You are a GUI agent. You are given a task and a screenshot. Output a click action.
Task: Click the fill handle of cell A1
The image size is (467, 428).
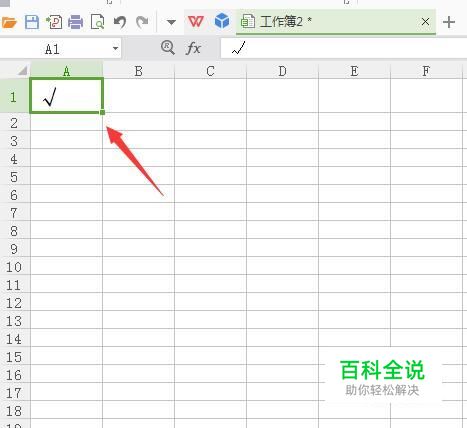pos(102,113)
